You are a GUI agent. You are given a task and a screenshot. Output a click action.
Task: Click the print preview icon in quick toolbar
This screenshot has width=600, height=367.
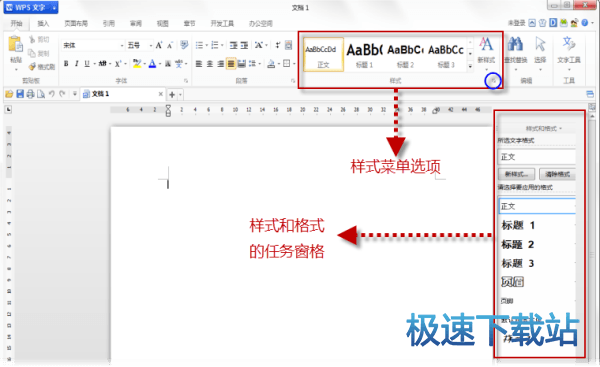[41, 94]
